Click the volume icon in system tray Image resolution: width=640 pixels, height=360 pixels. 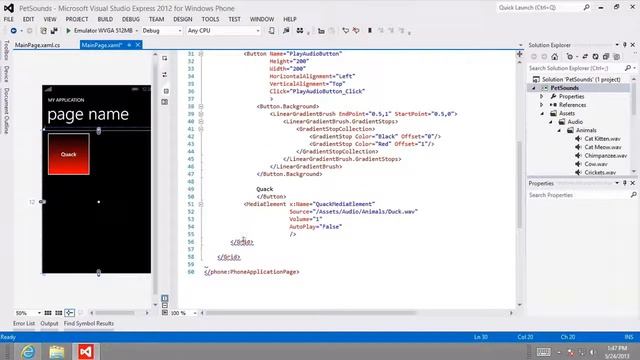[592, 352]
